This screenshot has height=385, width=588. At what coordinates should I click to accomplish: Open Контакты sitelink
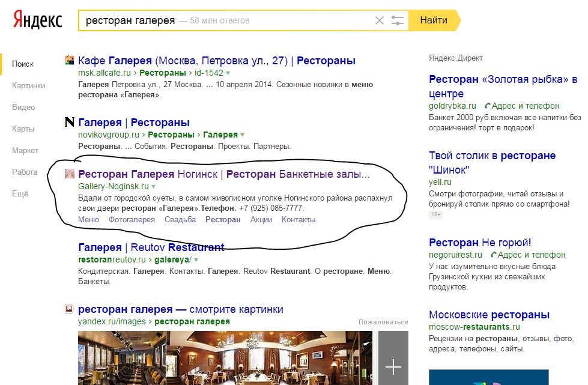(299, 220)
